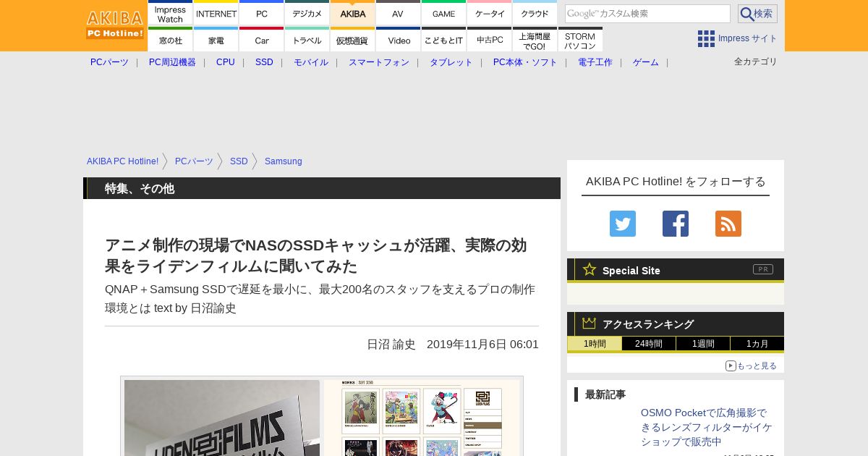Go to the 電子工作 category
The image size is (868, 456).
tap(595, 62)
